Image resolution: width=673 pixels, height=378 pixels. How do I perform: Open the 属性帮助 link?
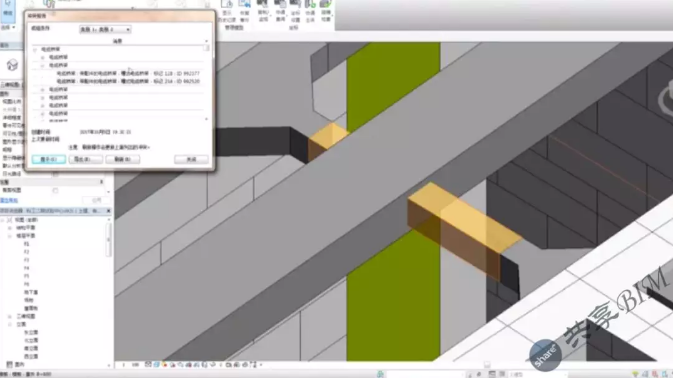click(9, 200)
